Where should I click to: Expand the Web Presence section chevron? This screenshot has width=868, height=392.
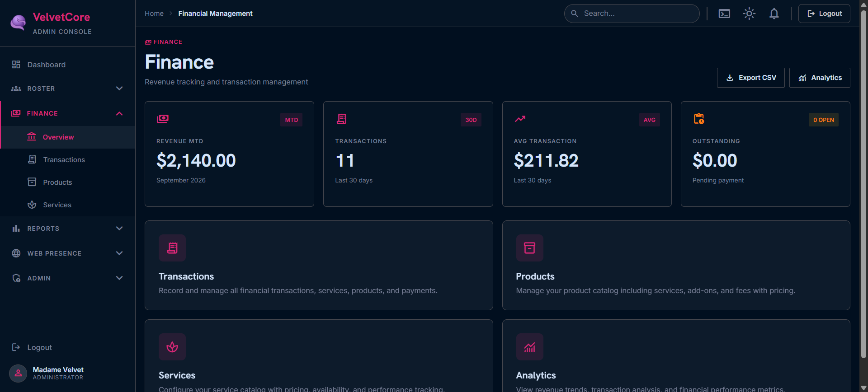pyautogui.click(x=119, y=253)
